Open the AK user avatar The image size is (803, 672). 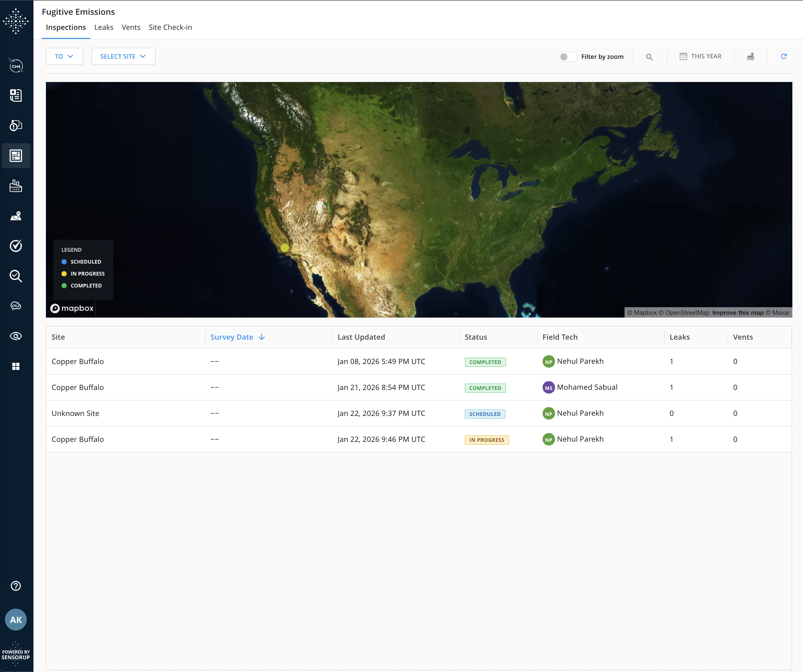pos(16,620)
